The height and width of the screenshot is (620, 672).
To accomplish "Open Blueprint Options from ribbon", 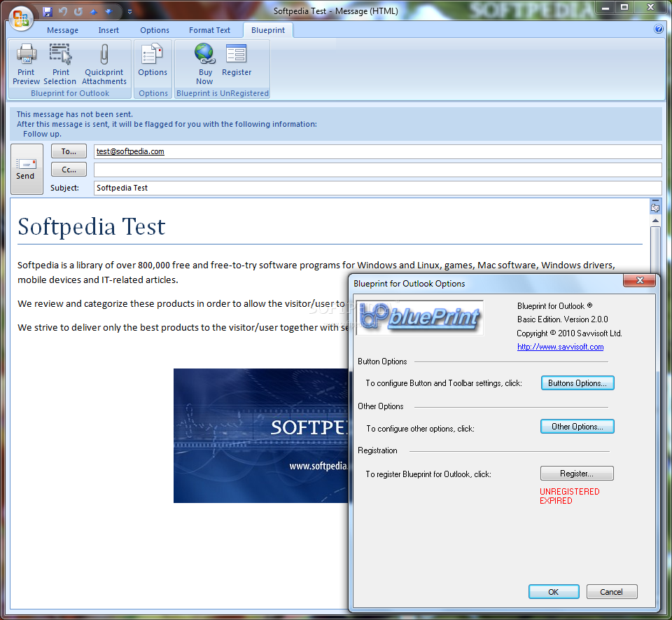I will pyautogui.click(x=153, y=60).
